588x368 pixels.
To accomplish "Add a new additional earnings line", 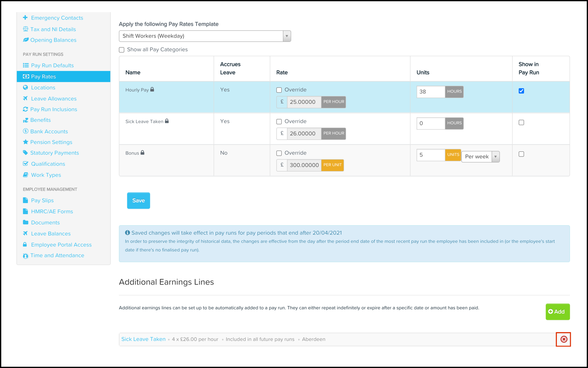I will coord(557,312).
